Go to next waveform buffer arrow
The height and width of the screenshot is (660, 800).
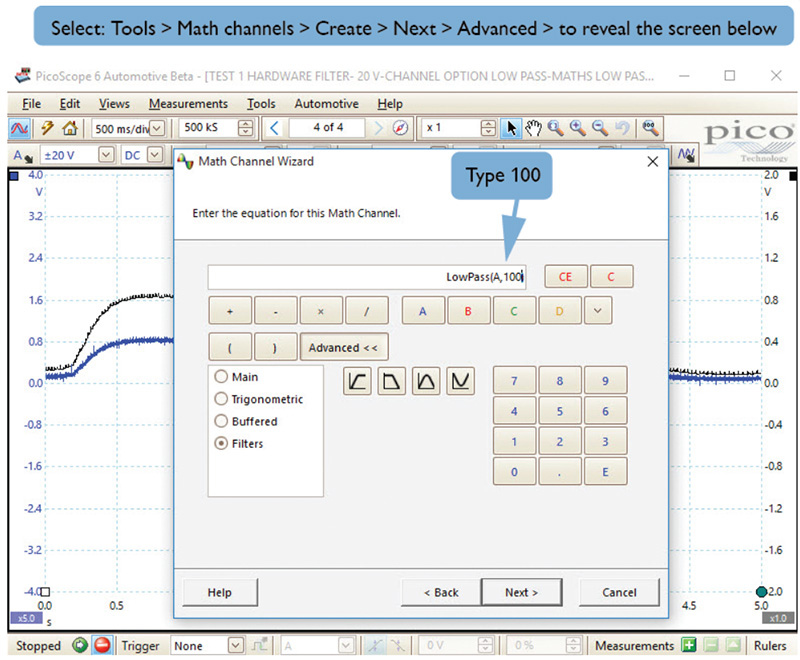point(378,128)
